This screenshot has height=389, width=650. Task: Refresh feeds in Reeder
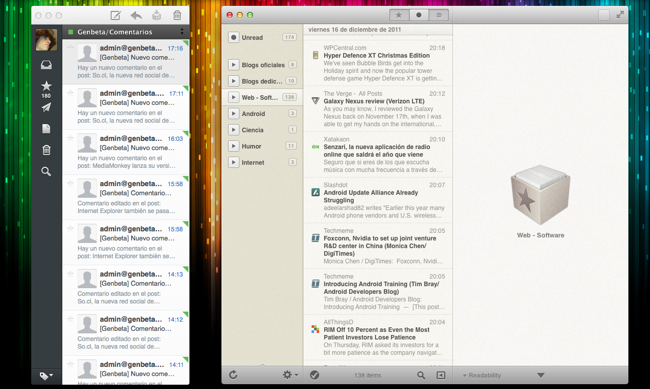233,375
